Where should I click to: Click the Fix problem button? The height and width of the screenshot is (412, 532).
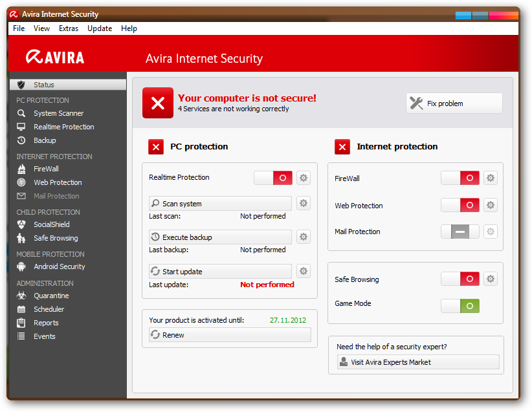click(x=454, y=103)
